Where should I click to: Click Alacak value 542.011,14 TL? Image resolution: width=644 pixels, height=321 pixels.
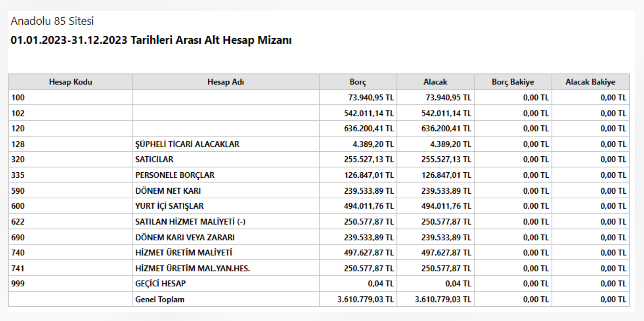pyautogui.click(x=446, y=113)
